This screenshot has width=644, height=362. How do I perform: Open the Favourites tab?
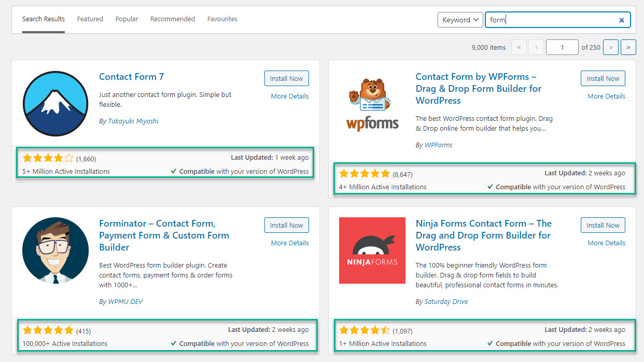[222, 19]
